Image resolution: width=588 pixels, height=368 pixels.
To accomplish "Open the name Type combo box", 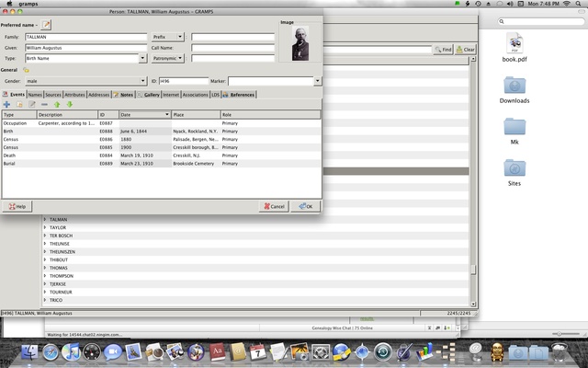I will (86, 58).
